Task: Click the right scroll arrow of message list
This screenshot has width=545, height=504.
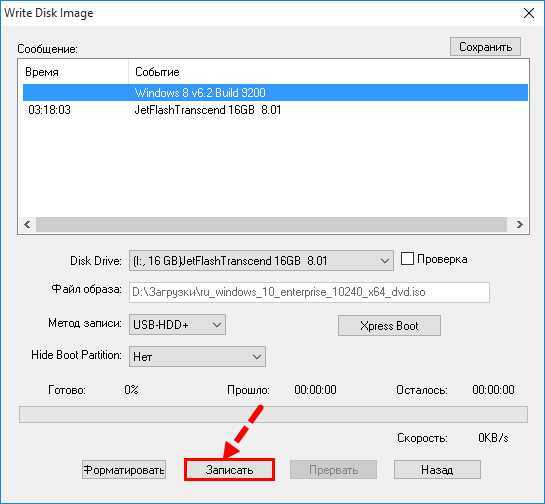Action: pos(519,225)
